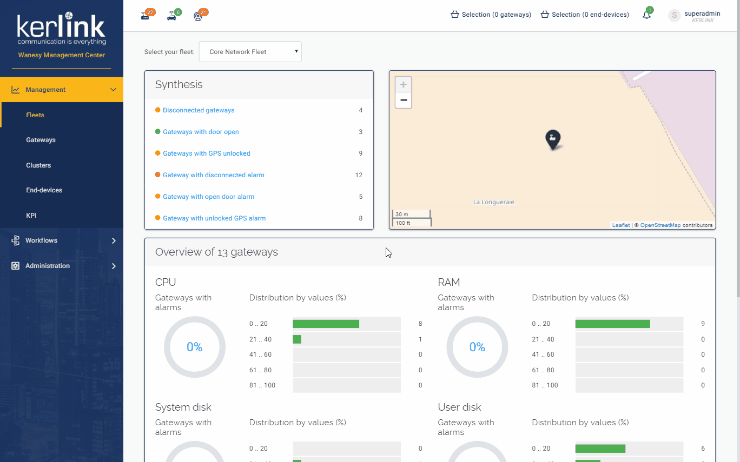Click the OpenStreetMap attribution link
The height and width of the screenshot is (462, 740).
[660, 225]
